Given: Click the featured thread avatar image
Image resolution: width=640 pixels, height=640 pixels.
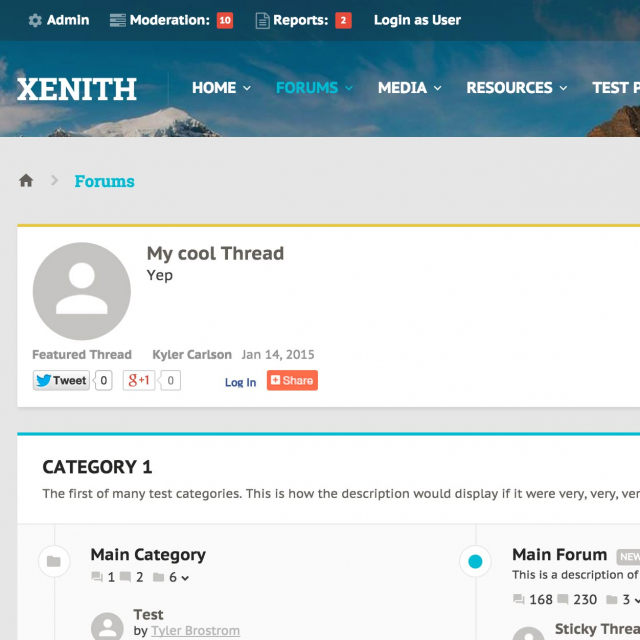Looking at the screenshot, I should (x=81, y=291).
